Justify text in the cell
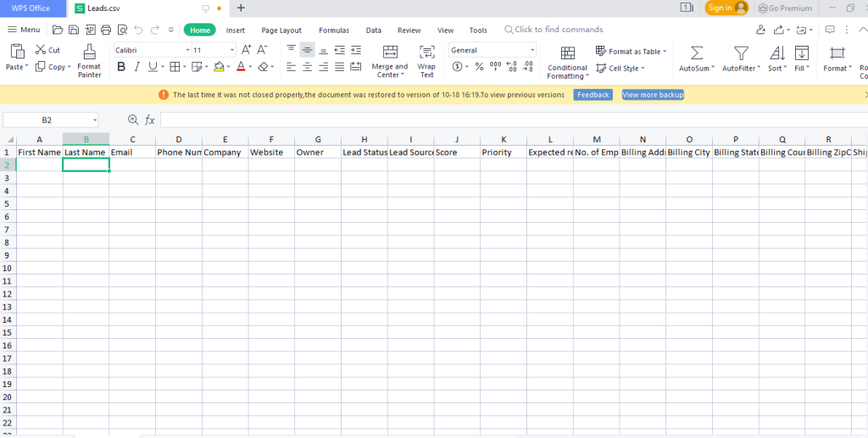Image resolution: width=868 pixels, height=438 pixels. point(340,67)
